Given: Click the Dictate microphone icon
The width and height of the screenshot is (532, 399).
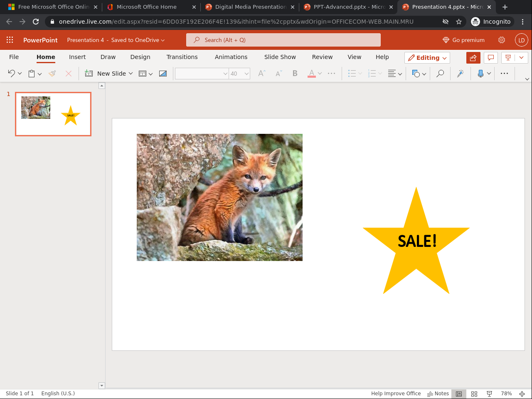Looking at the screenshot, I should (480, 74).
